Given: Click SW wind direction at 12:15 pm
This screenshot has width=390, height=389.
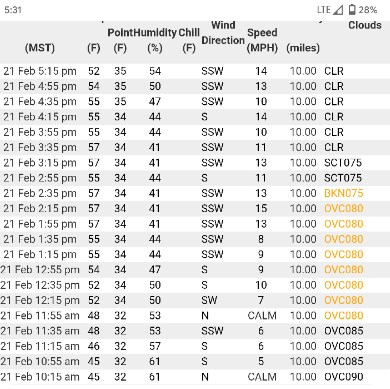Looking at the screenshot, I should [209, 300].
